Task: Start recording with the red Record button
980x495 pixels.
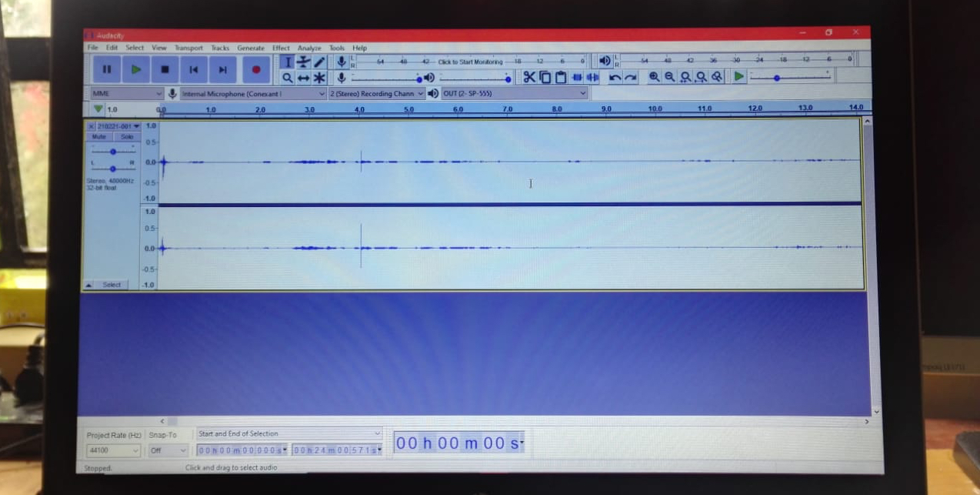Action: coord(256,69)
